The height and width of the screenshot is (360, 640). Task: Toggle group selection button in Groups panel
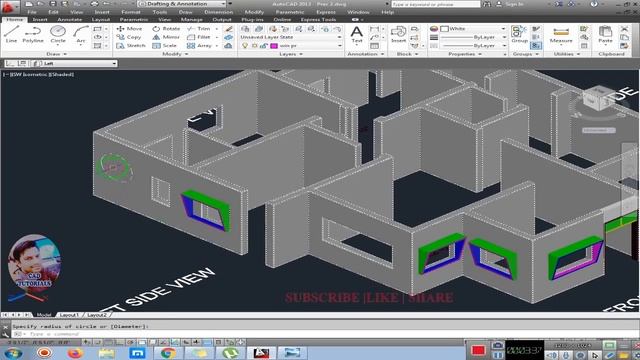(x=536, y=46)
